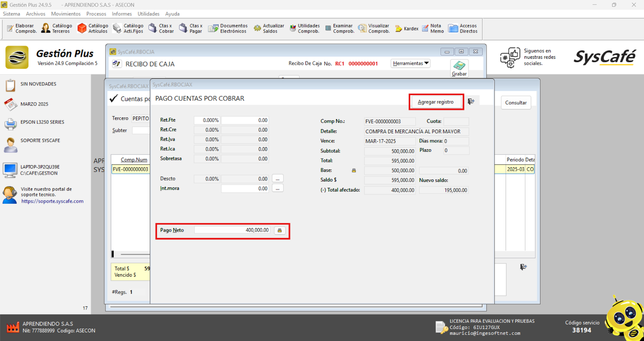Open the Catálogo Artículos toolbar icon
The image size is (644, 341).
93,28
